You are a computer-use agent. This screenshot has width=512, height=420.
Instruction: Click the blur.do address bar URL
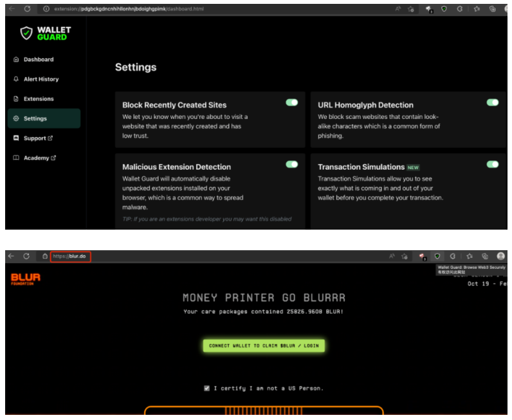tap(71, 257)
